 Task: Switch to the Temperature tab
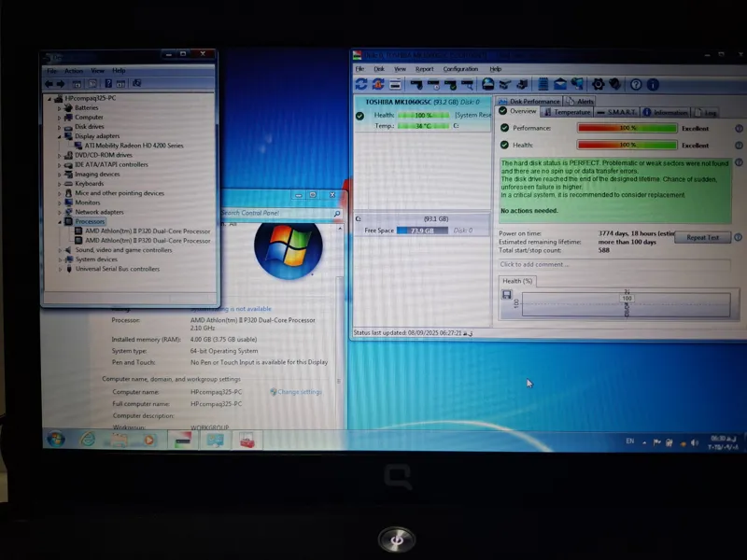pyautogui.click(x=568, y=112)
